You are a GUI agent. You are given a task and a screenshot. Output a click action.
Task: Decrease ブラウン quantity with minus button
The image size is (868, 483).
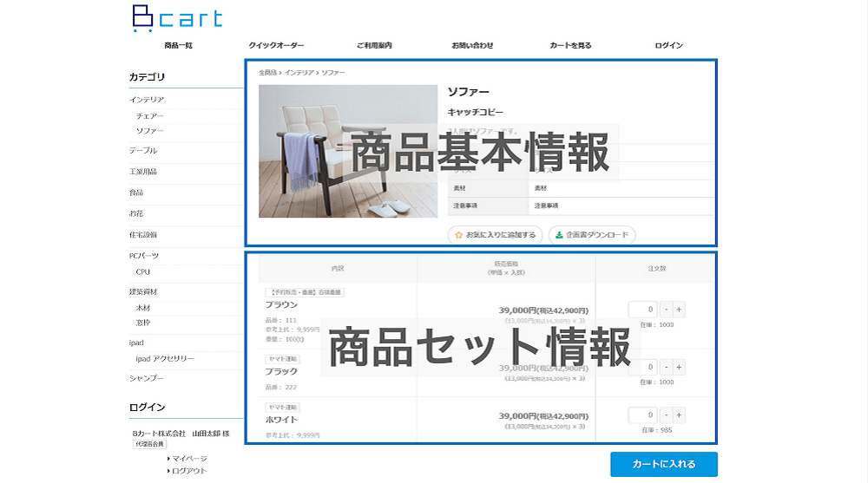click(x=667, y=310)
